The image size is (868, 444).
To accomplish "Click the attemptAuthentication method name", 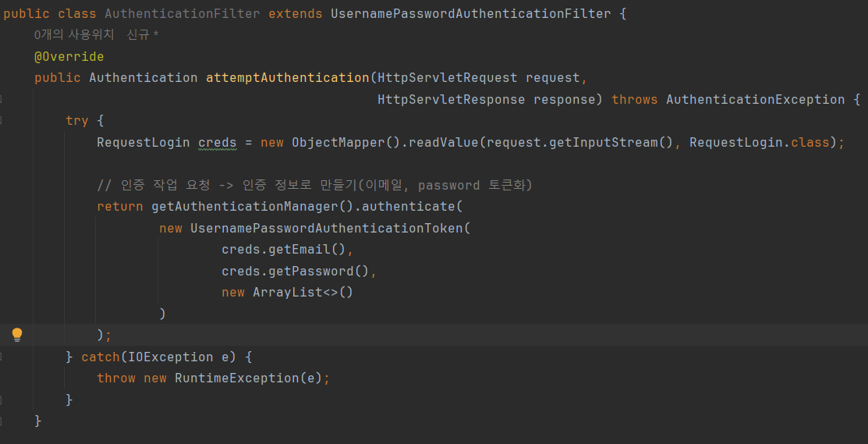I will click(287, 77).
